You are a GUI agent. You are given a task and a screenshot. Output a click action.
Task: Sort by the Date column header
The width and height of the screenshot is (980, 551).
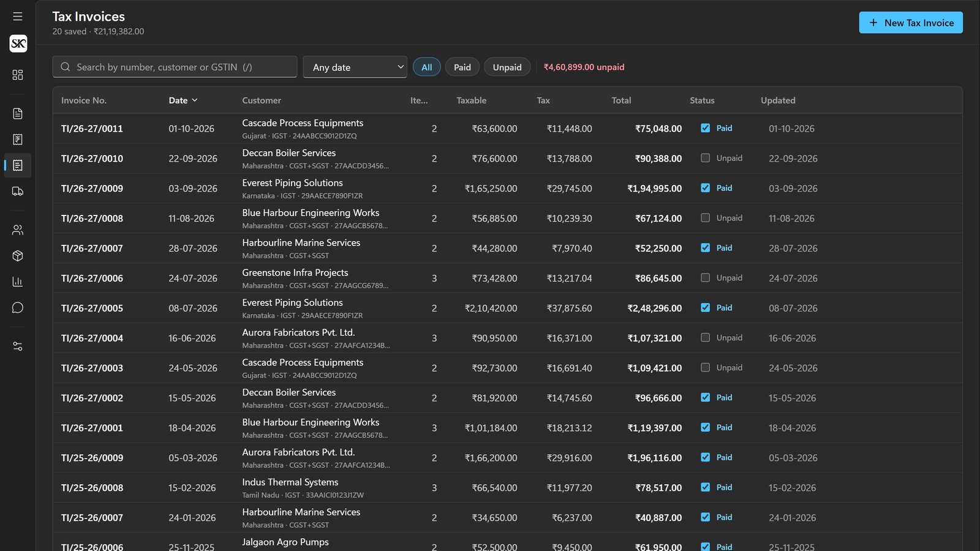[183, 100]
